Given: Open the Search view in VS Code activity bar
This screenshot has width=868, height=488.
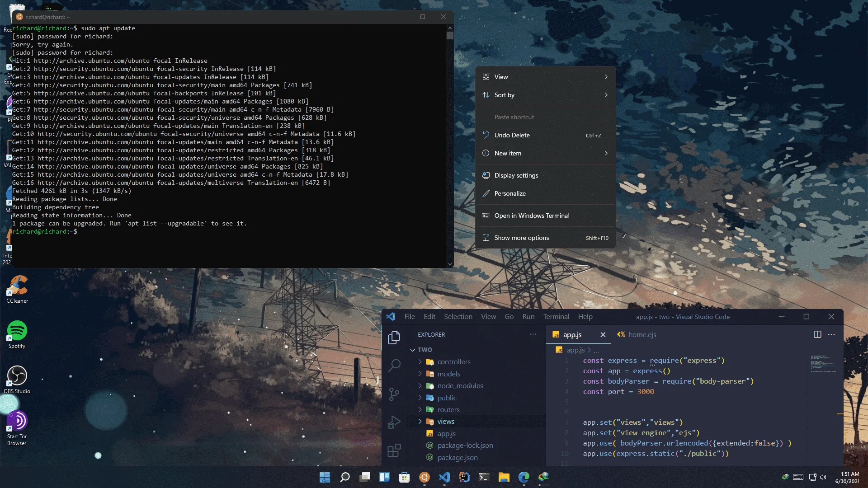Looking at the screenshot, I should point(394,365).
